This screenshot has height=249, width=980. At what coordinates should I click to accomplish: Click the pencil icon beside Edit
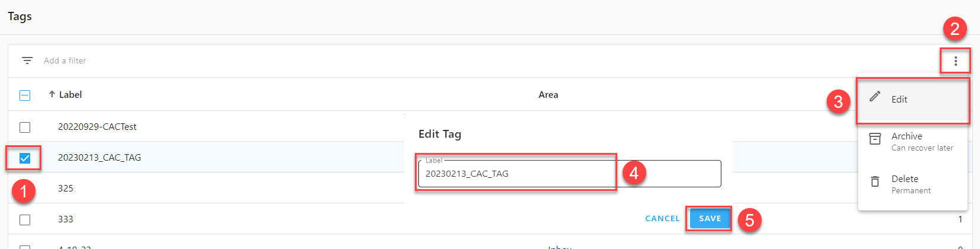click(875, 97)
